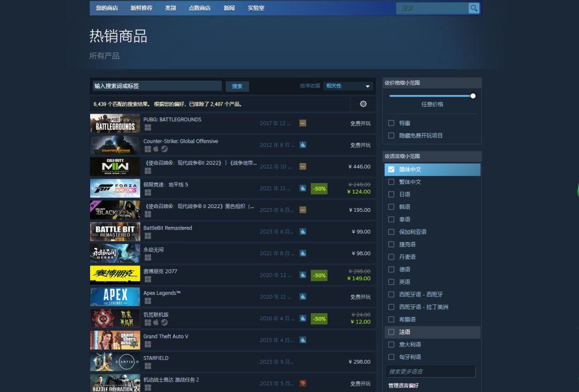Check the 韩语 language filter
Image resolution: width=579 pixels, height=392 pixels.
[x=391, y=207]
